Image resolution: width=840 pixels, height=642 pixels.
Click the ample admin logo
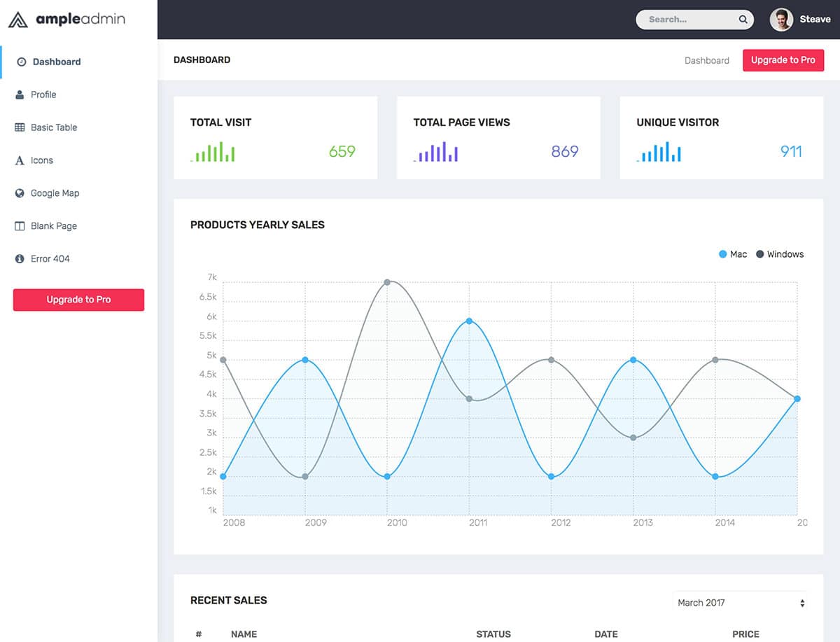pyautogui.click(x=66, y=20)
